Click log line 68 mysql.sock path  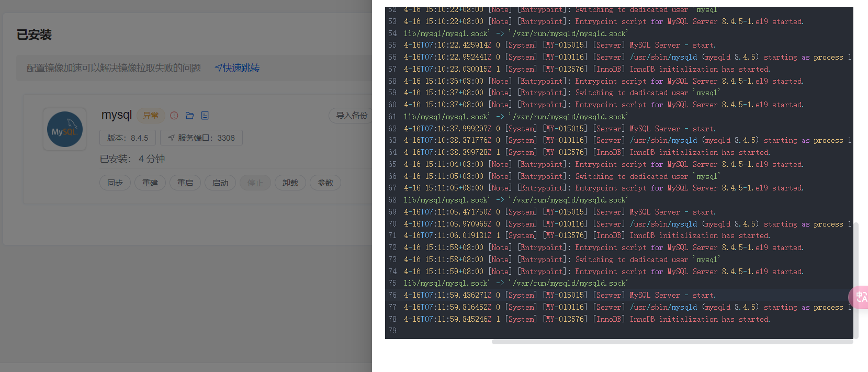pyautogui.click(x=516, y=200)
